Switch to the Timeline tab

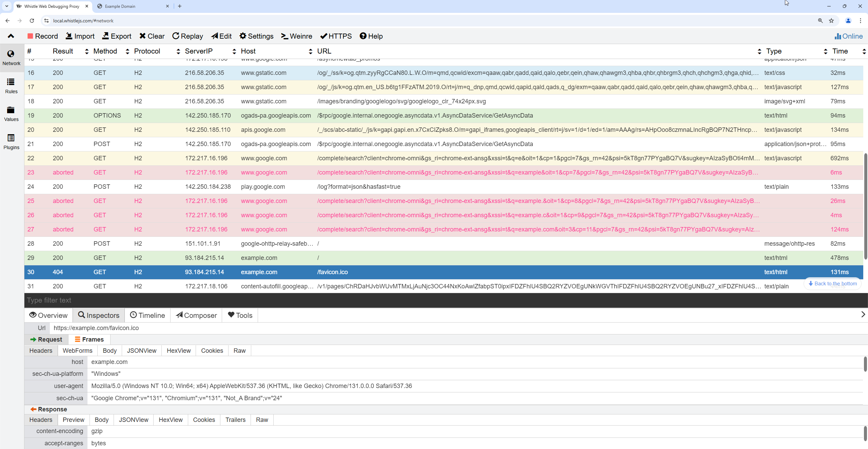[147, 315]
